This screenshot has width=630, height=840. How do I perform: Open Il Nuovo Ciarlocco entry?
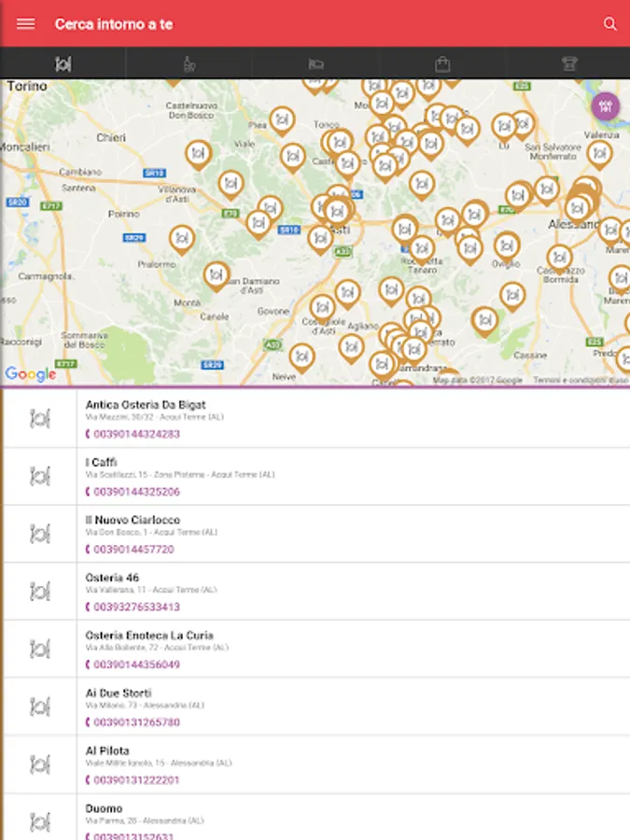point(316,534)
